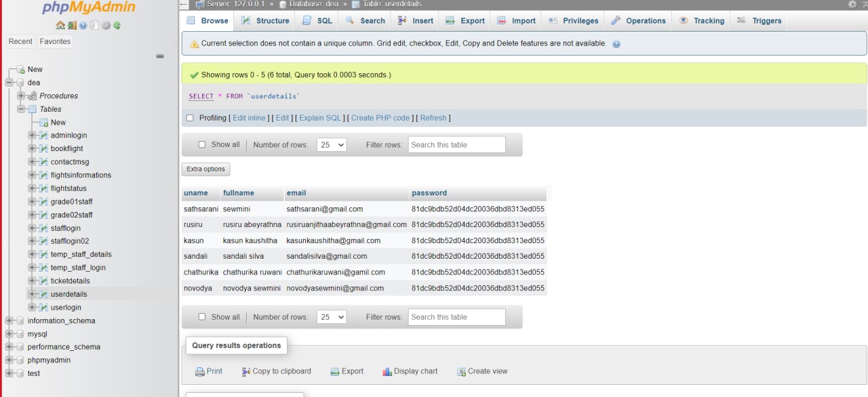Viewport: 868px width, 397px height.
Task: Open the MySQL documentation page icon
Action: (x=94, y=26)
